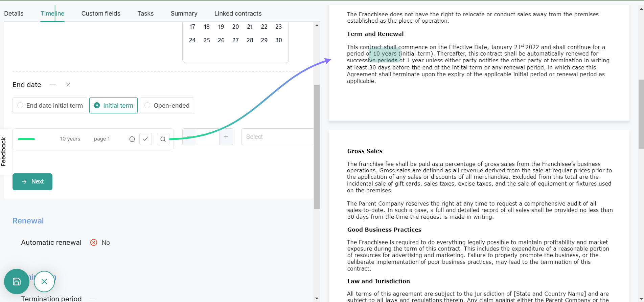Open the Details tab
The height and width of the screenshot is (302, 644).
point(14,14)
